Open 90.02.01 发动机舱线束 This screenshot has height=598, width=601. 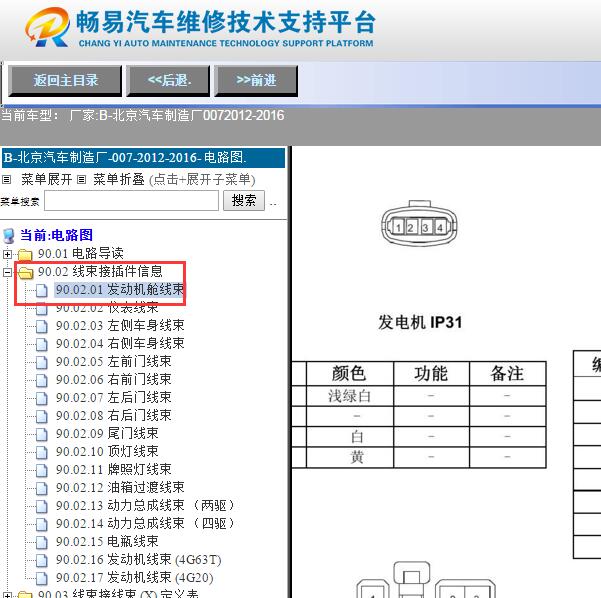(120, 289)
